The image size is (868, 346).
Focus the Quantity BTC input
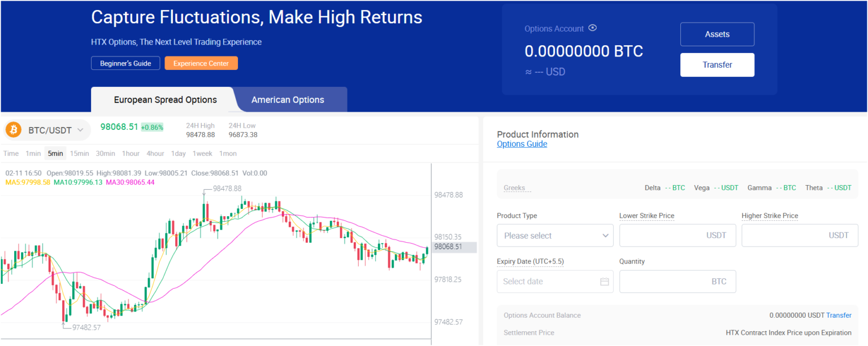pos(678,282)
